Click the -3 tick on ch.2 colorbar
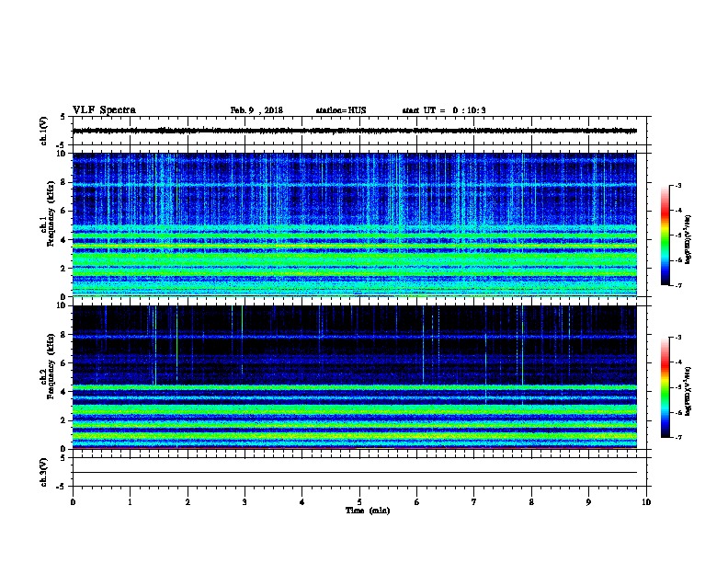 [677, 338]
